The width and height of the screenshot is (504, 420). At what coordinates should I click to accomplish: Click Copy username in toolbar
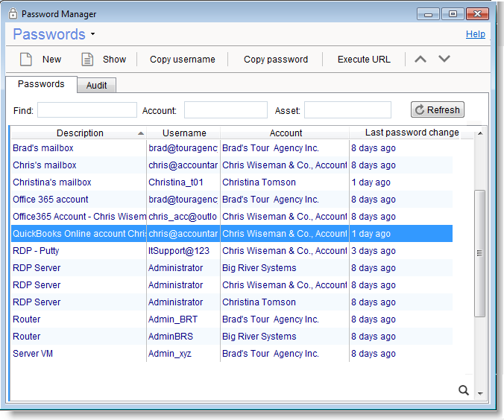pyautogui.click(x=182, y=60)
